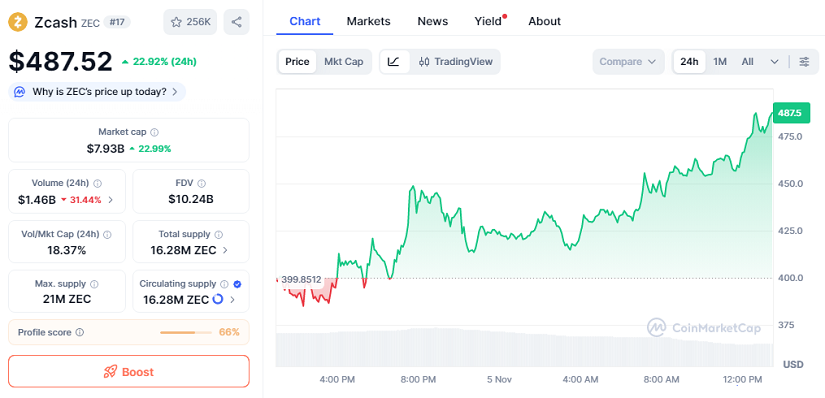
Task: Expand Circulating supply details chevron
Action: (232, 300)
